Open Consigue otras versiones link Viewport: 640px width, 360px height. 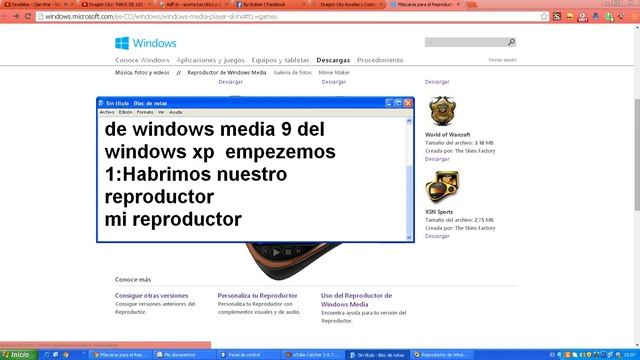tap(151, 296)
